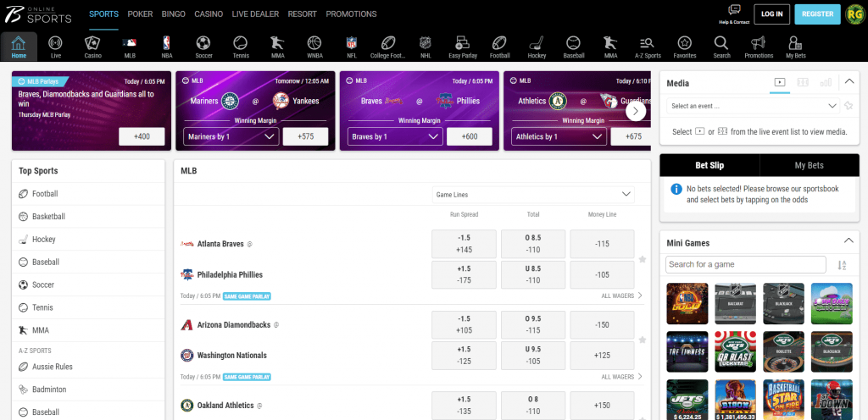Select +575 Mariners winning margin odds
This screenshot has height=420, width=868.
coord(305,136)
